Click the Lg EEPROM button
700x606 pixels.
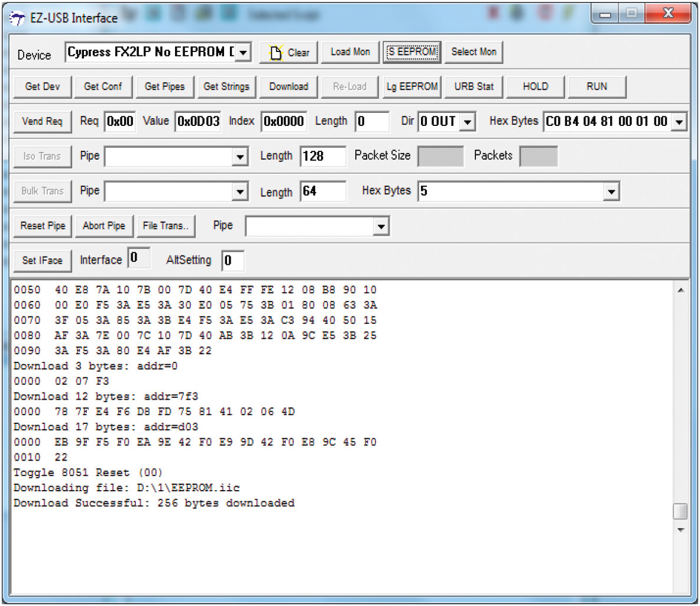(x=411, y=87)
